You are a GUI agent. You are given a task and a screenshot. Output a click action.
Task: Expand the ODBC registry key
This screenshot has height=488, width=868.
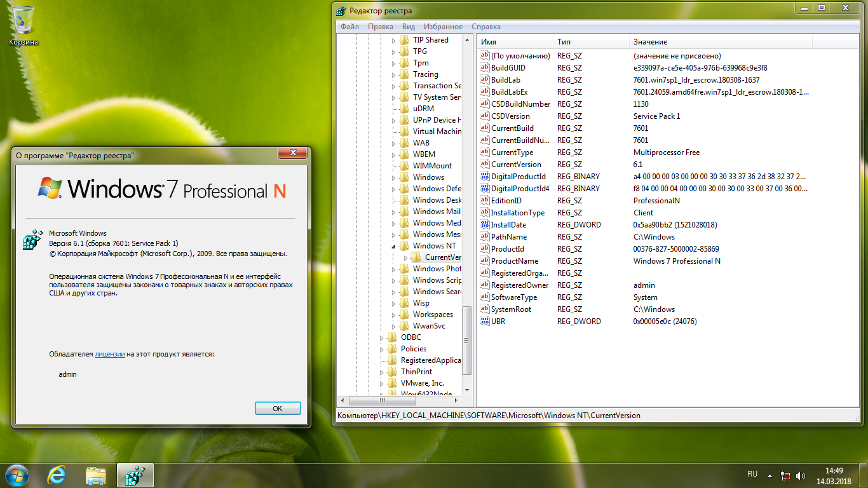pos(382,337)
